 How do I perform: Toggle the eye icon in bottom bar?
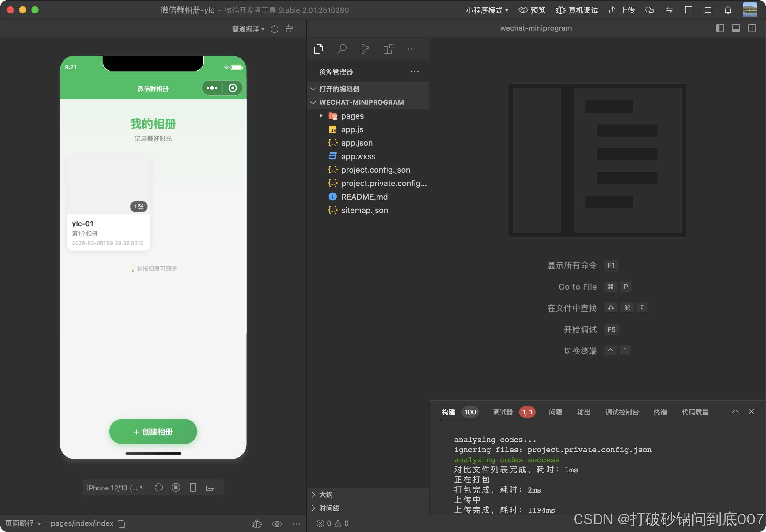(x=277, y=524)
